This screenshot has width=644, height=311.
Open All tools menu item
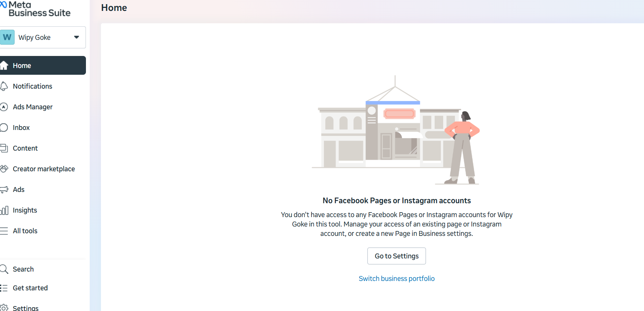[x=25, y=231]
